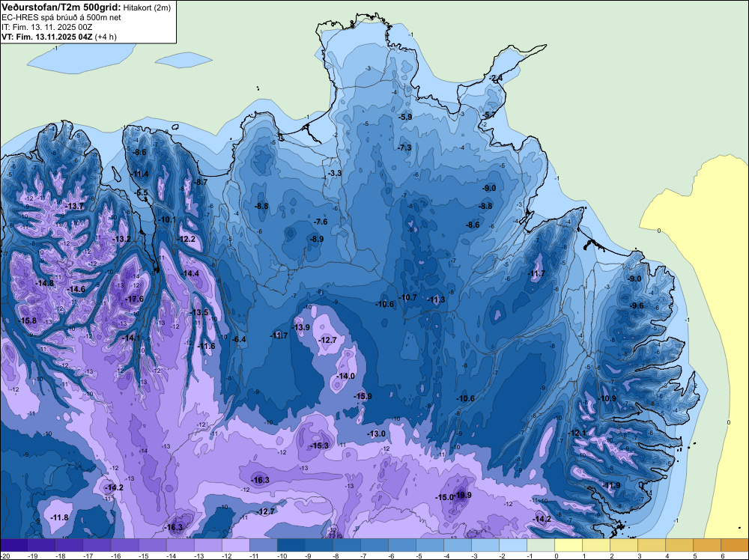The height and width of the screenshot is (560, 749).
Task: Click the title text Veðurstofan/T2m 500grid
Action: pos(61,7)
